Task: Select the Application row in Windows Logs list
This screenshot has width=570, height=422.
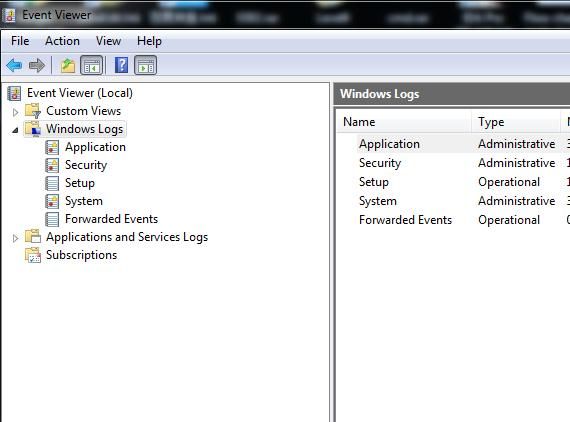Action: (453, 144)
